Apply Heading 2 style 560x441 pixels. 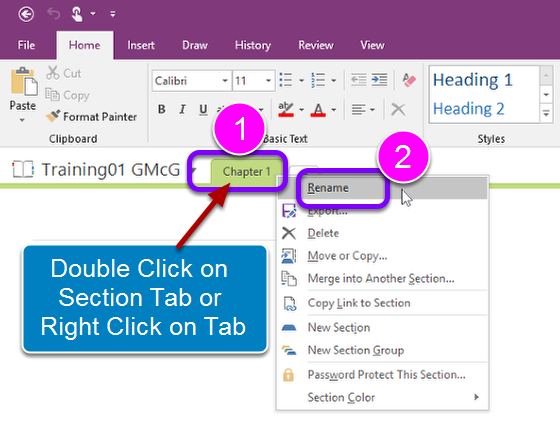(x=469, y=109)
